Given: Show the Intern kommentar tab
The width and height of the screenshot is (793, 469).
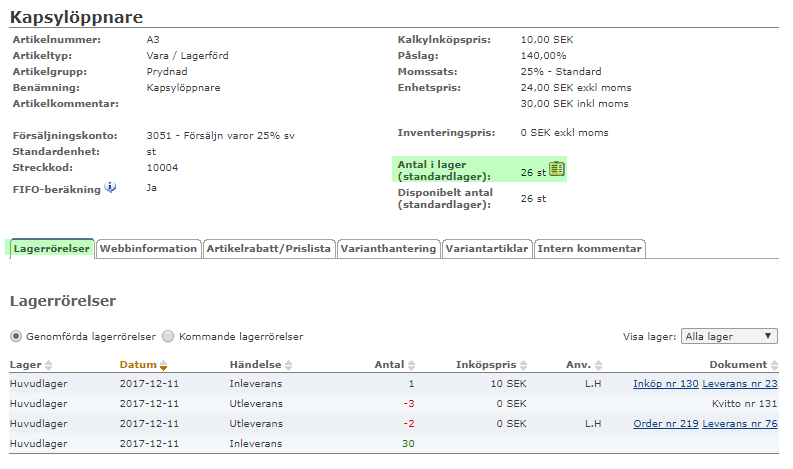Looking at the screenshot, I should click(x=590, y=249).
